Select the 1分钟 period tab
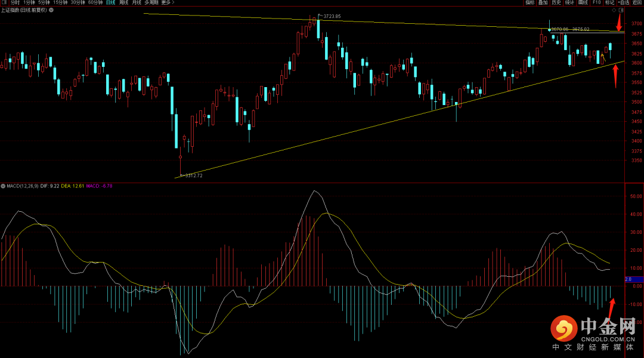Image resolution: width=644 pixels, height=358 pixels. [30, 3]
